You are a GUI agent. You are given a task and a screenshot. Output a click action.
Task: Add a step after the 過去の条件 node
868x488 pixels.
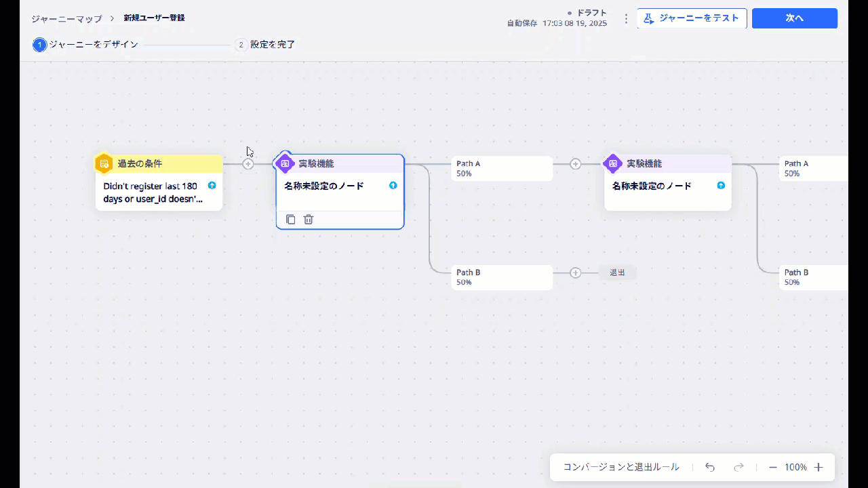click(248, 164)
